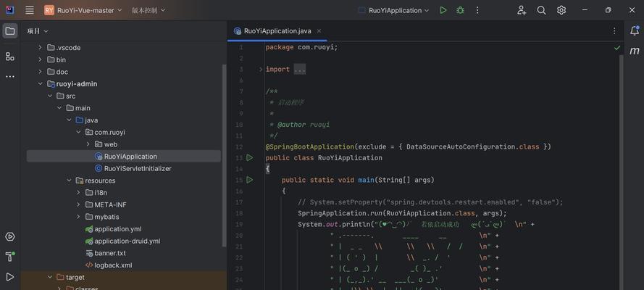Open logback.xml file
Image resolution: width=644 pixels, height=290 pixels.
pyautogui.click(x=109, y=265)
